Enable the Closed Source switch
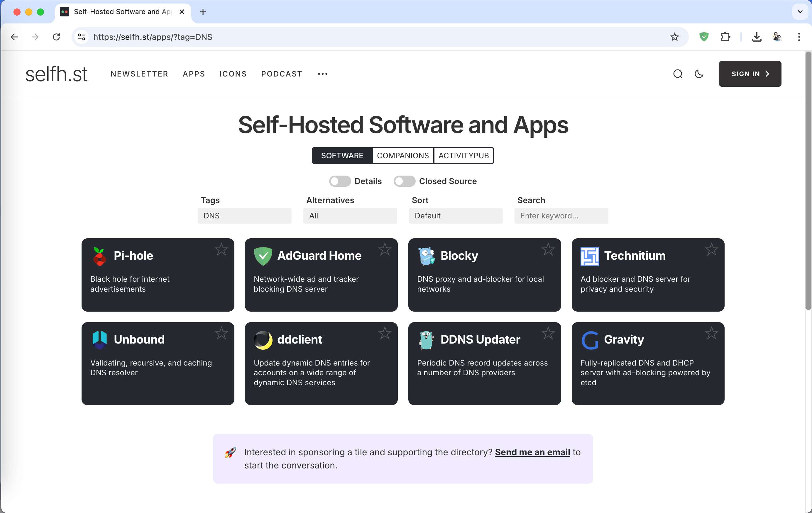 (404, 181)
